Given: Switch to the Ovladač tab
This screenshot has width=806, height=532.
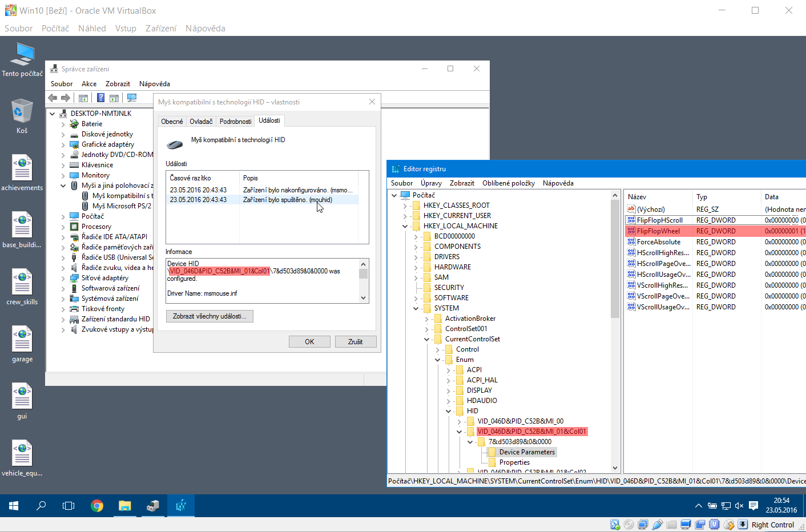Looking at the screenshot, I should point(201,122).
